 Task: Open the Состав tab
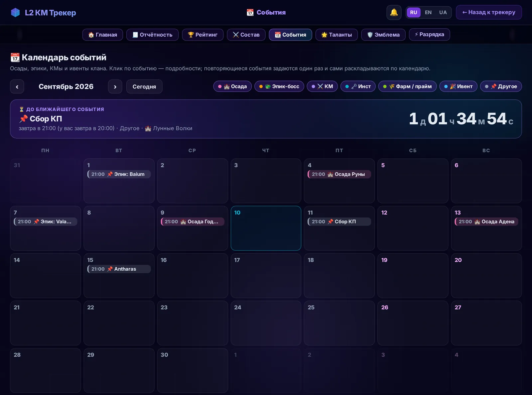[x=246, y=35]
